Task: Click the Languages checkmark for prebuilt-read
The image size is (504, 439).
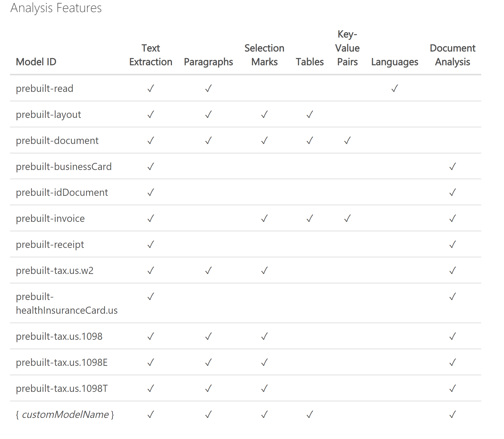Action: click(395, 88)
